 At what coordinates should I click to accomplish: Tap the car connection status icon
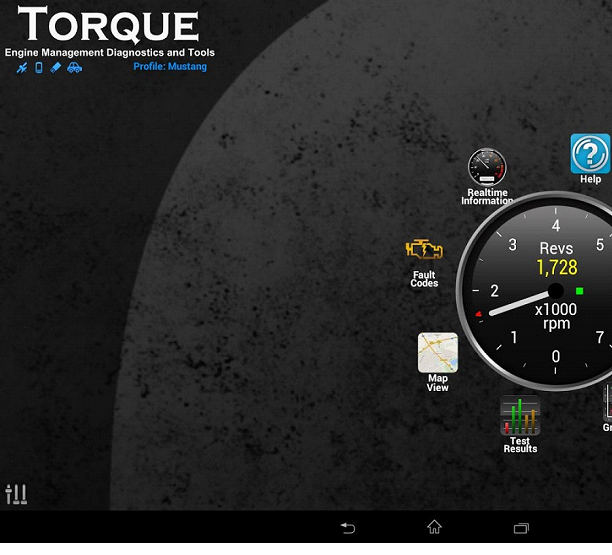(x=74, y=68)
